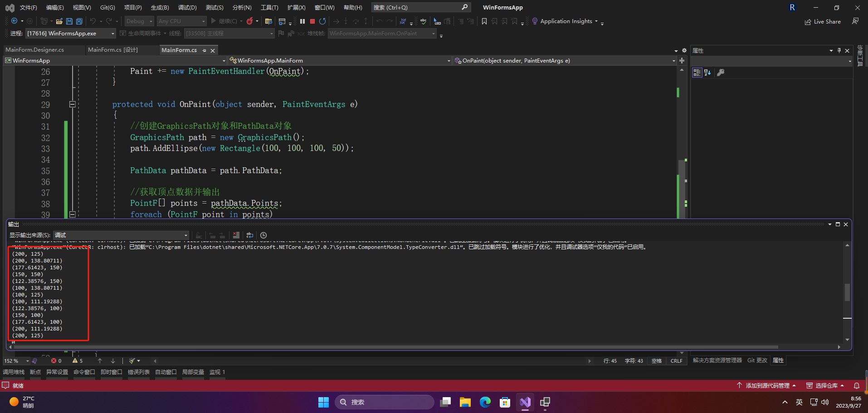Click the spell check abc icon
This screenshot has width=868, height=413.
click(423, 21)
